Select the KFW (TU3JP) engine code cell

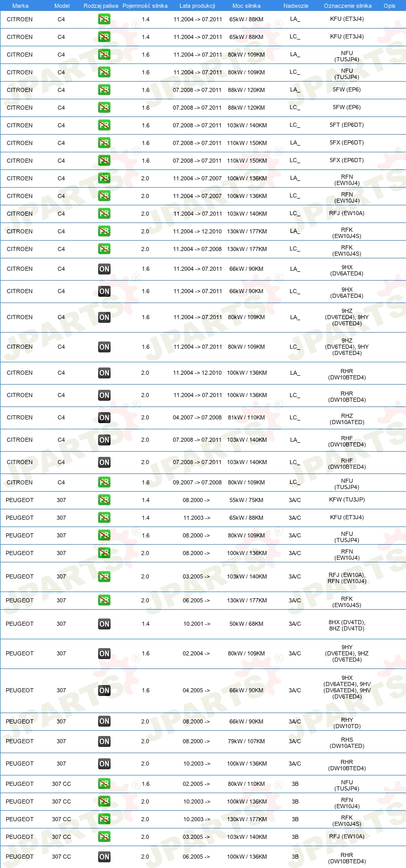347,500
